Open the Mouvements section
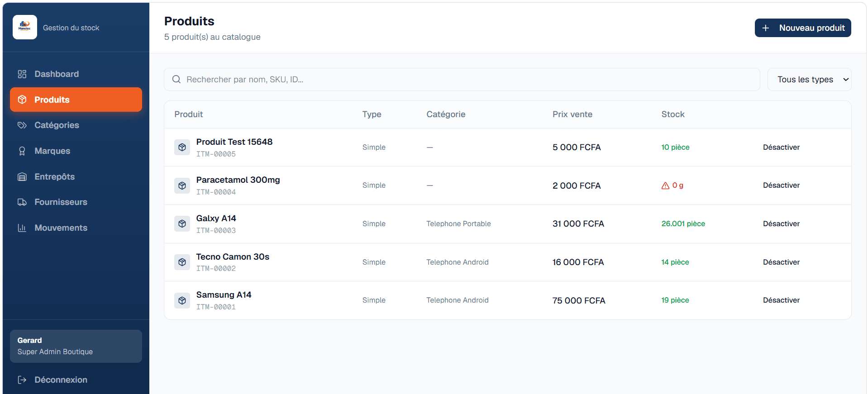 click(x=76, y=228)
